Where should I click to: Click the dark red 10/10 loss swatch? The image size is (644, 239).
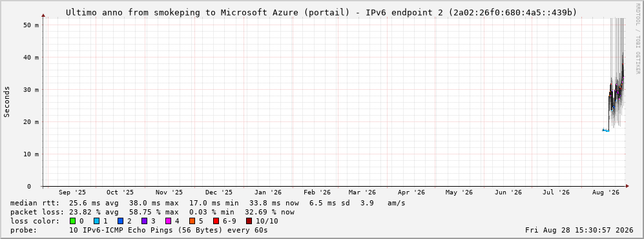pos(249,221)
